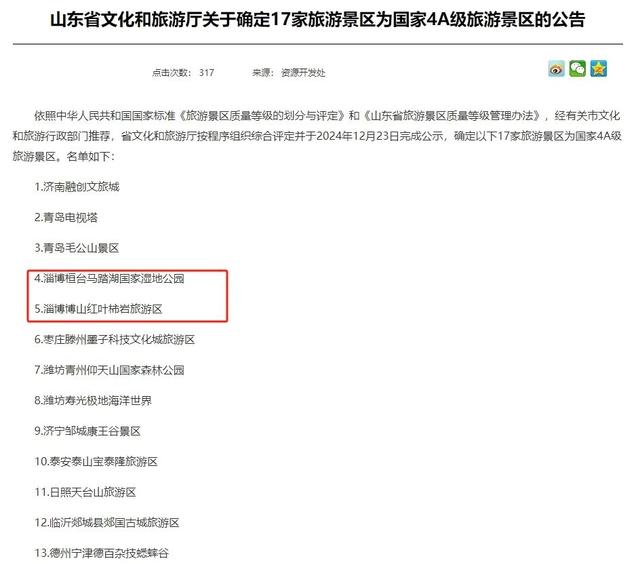The height and width of the screenshot is (565, 640).
Task: Select list item 3 青岛毛公山景区
Action: tap(77, 248)
